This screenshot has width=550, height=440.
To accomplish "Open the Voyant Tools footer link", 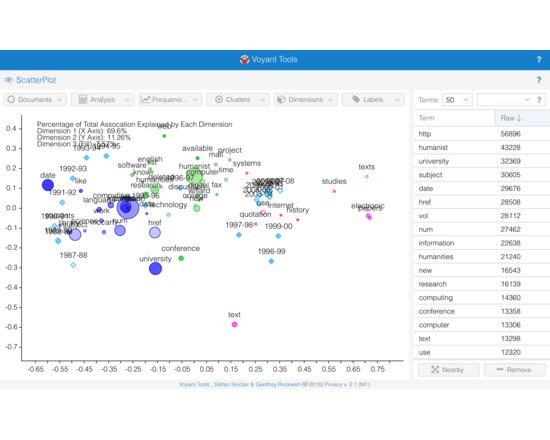I will tap(194, 384).
